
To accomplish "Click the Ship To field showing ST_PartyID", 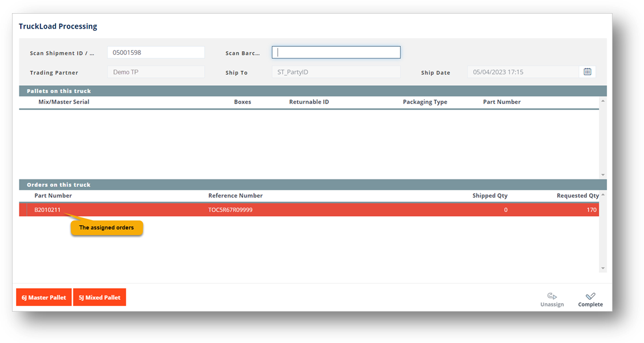I will click(x=336, y=72).
